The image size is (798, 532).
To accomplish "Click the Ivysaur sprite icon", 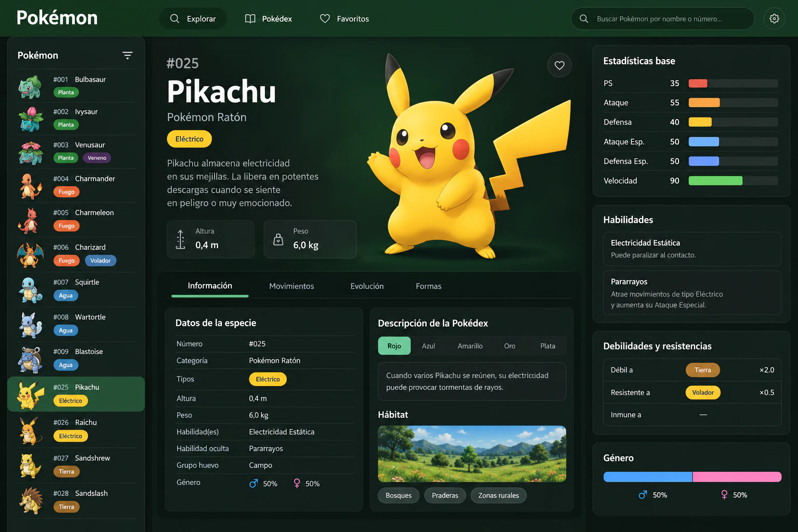I will pos(31,119).
